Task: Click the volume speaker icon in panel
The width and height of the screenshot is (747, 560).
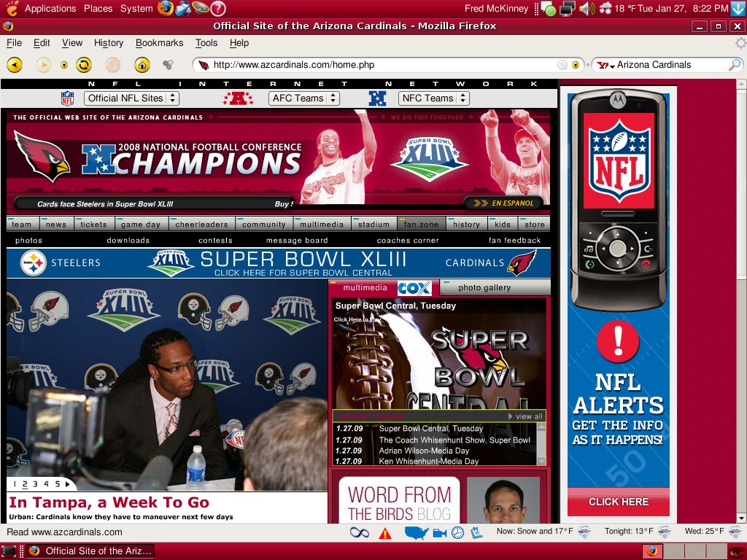Action: [x=587, y=9]
